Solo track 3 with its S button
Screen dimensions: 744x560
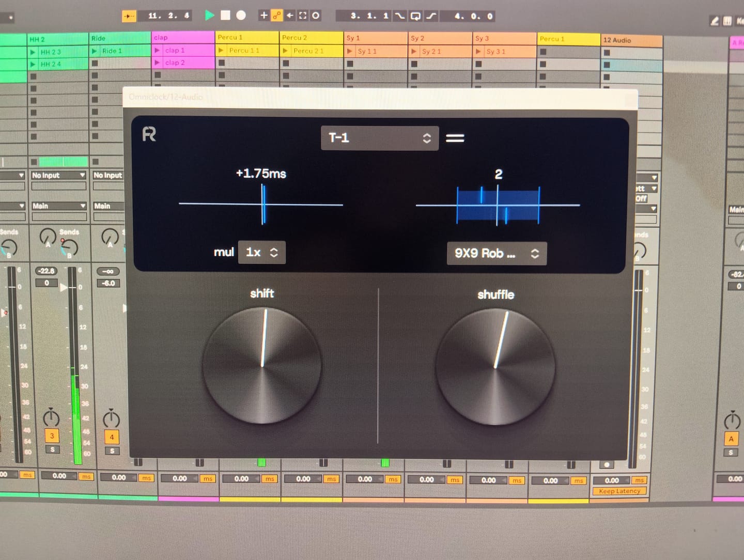tap(52, 450)
